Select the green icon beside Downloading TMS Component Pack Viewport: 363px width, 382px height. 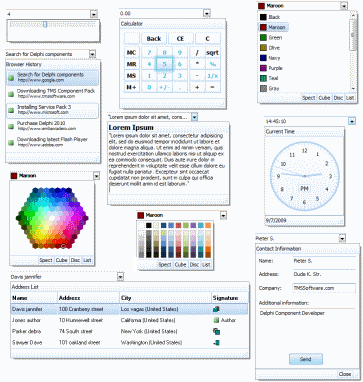tap(11, 94)
